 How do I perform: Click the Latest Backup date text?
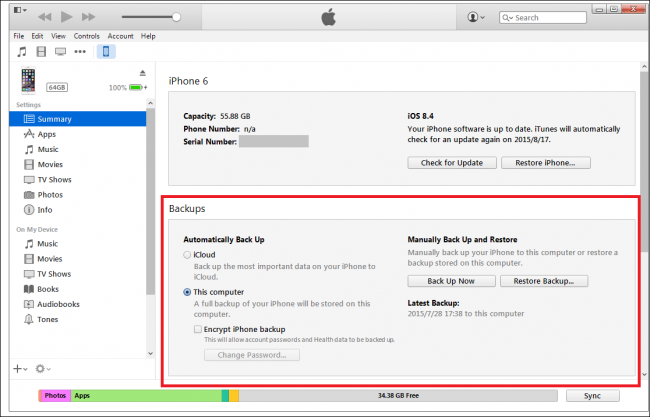466,314
